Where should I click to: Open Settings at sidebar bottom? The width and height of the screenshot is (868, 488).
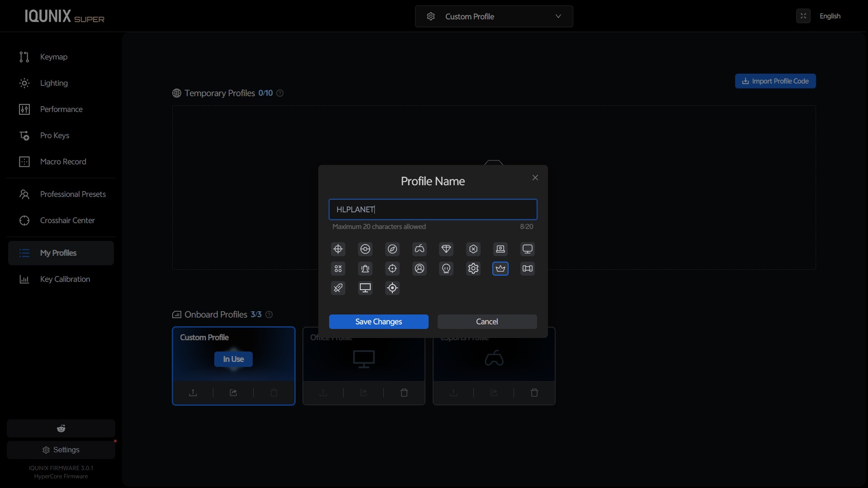(61, 450)
